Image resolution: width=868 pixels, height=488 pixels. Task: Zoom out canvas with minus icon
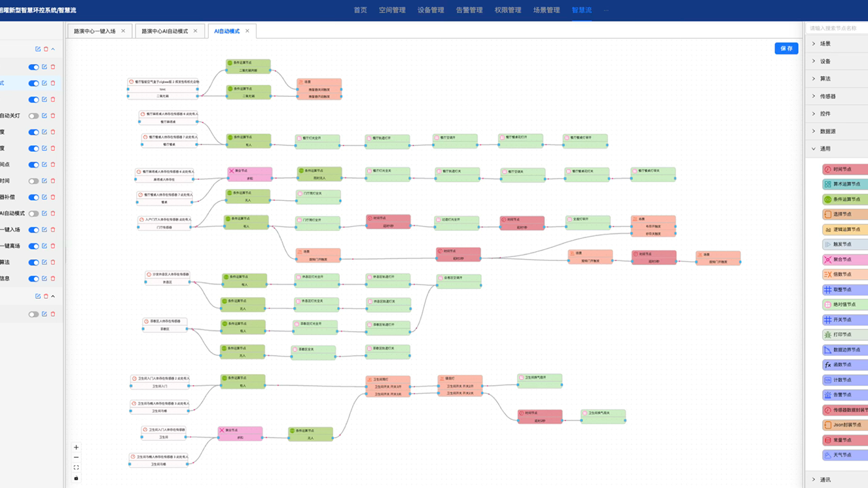point(76,457)
